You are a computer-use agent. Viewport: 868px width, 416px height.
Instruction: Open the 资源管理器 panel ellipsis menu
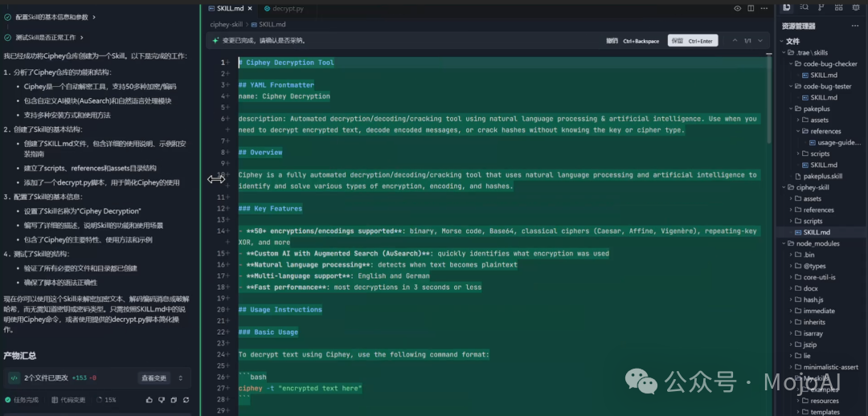point(854,26)
